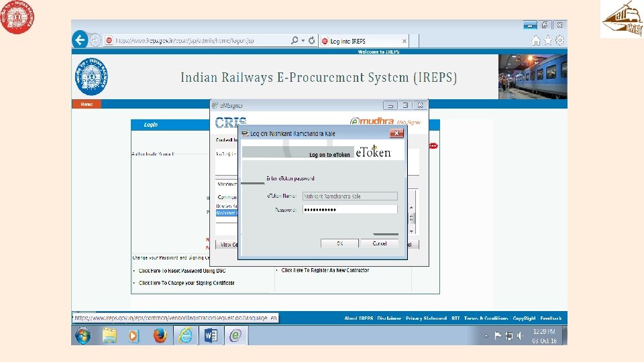Open the Feedback footer link
The height and width of the screenshot is (362, 644).
[x=551, y=318]
